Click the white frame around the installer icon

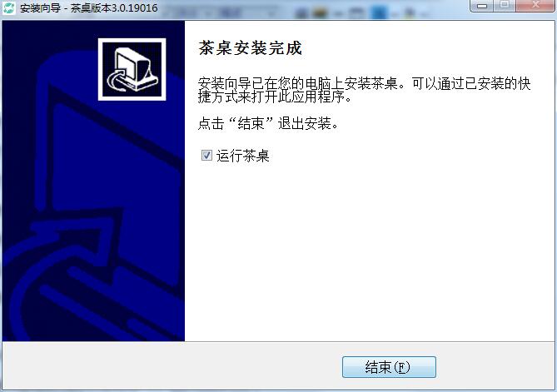(x=132, y=41)
